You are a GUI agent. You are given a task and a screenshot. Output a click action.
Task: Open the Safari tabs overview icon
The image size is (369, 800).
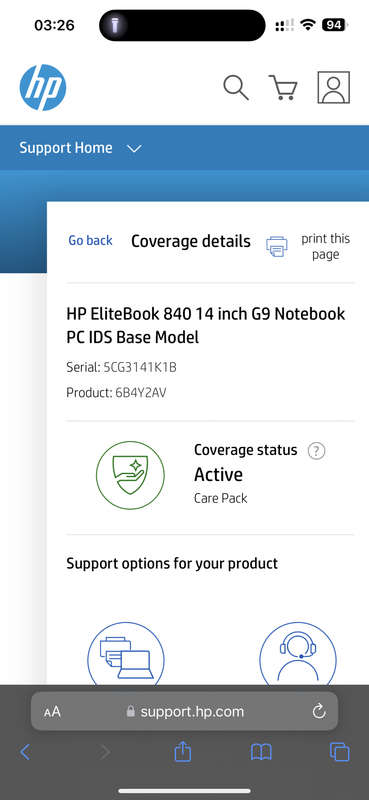[339, 752]
